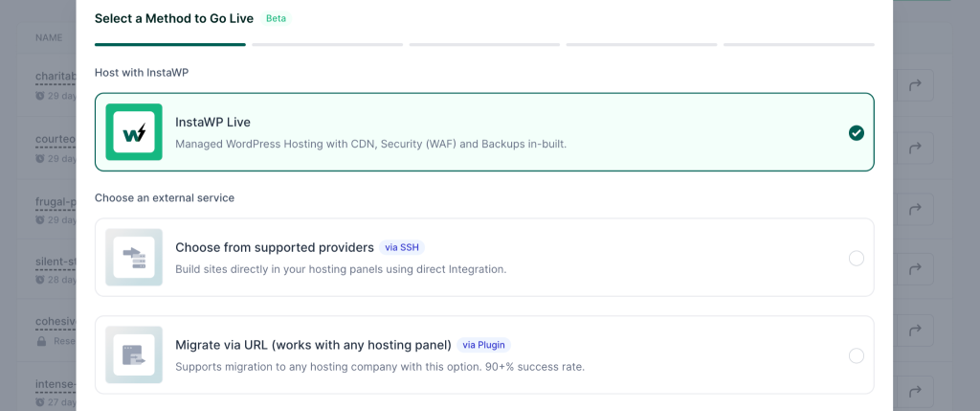Click the Build sites directly description text

pyautogui.click(x=341, y=269)
